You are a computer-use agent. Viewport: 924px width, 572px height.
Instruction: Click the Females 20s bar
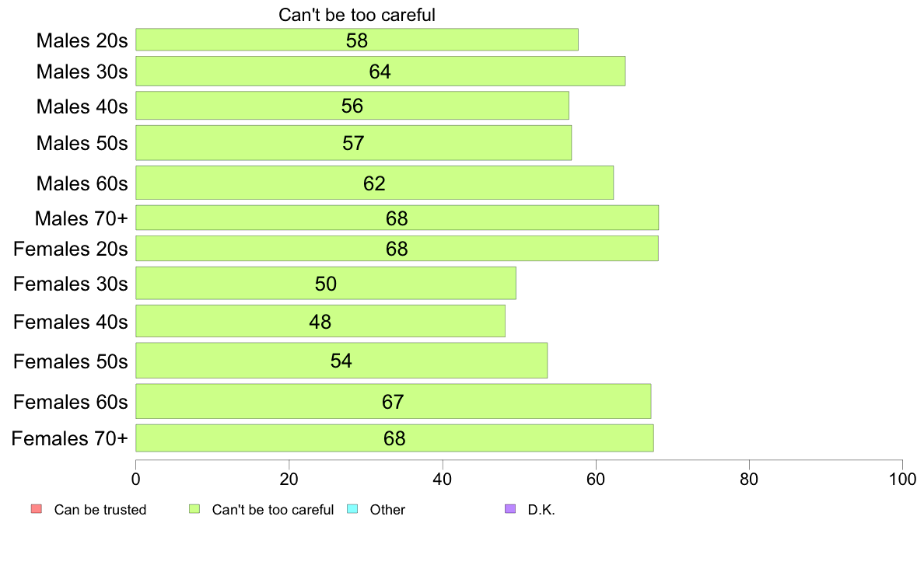pyautogui.click(x=397, y=249)
